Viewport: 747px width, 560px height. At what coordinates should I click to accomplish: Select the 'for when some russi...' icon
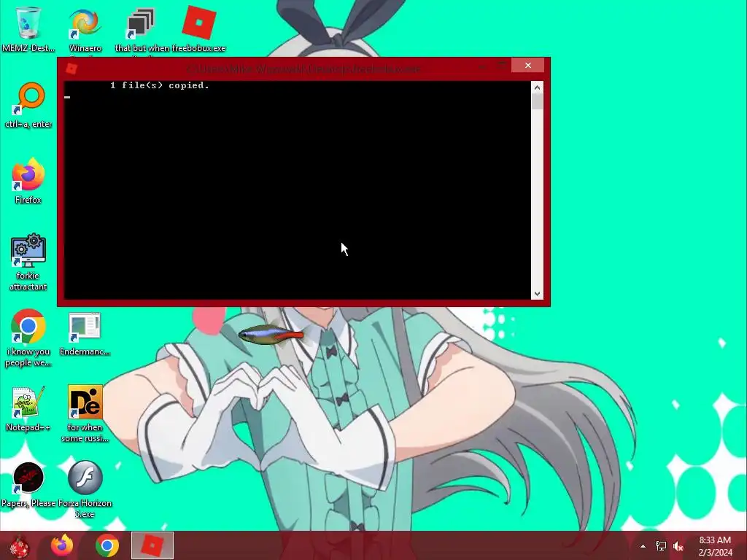85,413
